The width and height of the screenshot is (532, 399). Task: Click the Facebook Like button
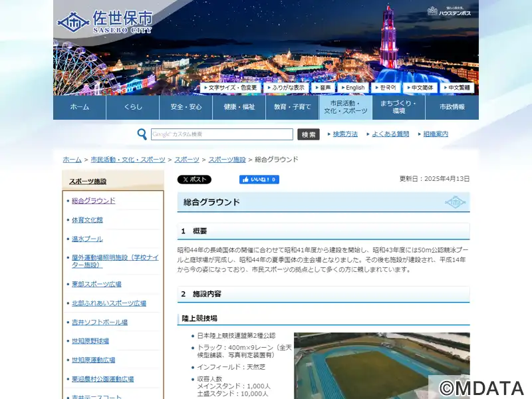click(x=259, y=180)
